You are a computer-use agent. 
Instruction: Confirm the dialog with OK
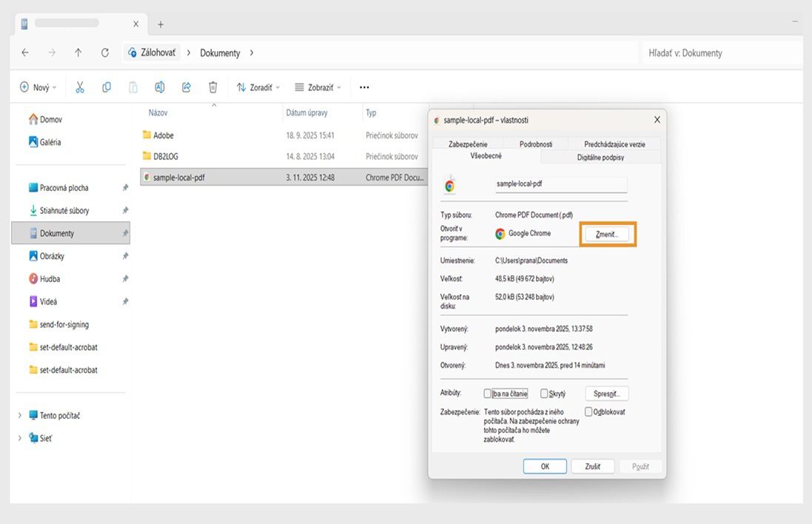pyautogui.click(x=545, y=466)
